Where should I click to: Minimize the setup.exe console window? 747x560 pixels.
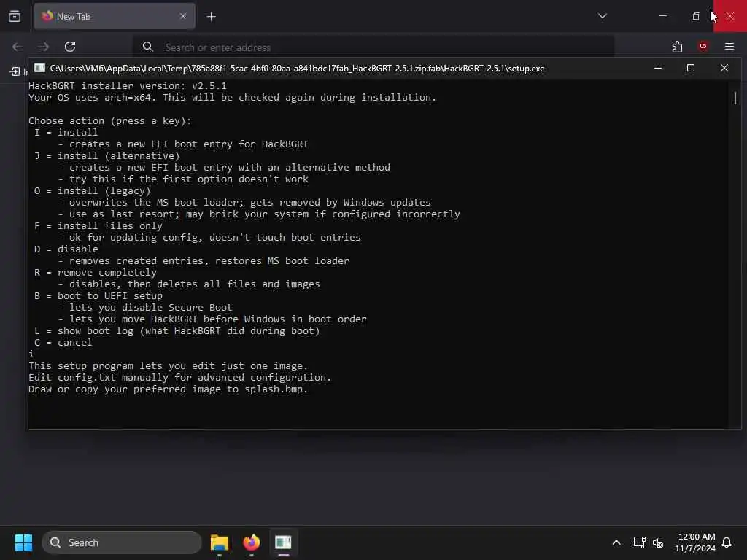658,68
